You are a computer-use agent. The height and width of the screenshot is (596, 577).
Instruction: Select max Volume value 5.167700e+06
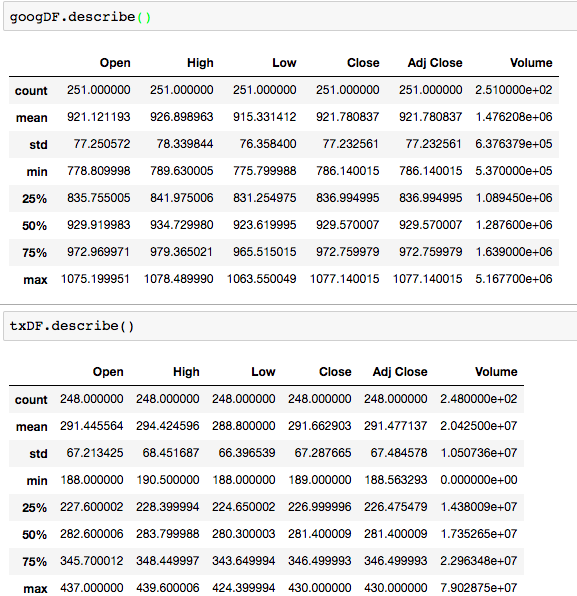[x=514, y=279]
